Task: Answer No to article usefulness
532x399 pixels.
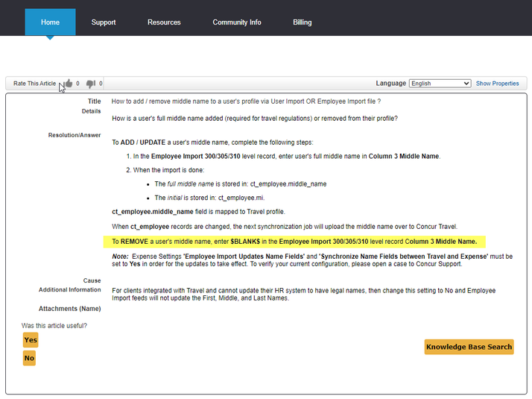Action: click(x=29, y=358)
